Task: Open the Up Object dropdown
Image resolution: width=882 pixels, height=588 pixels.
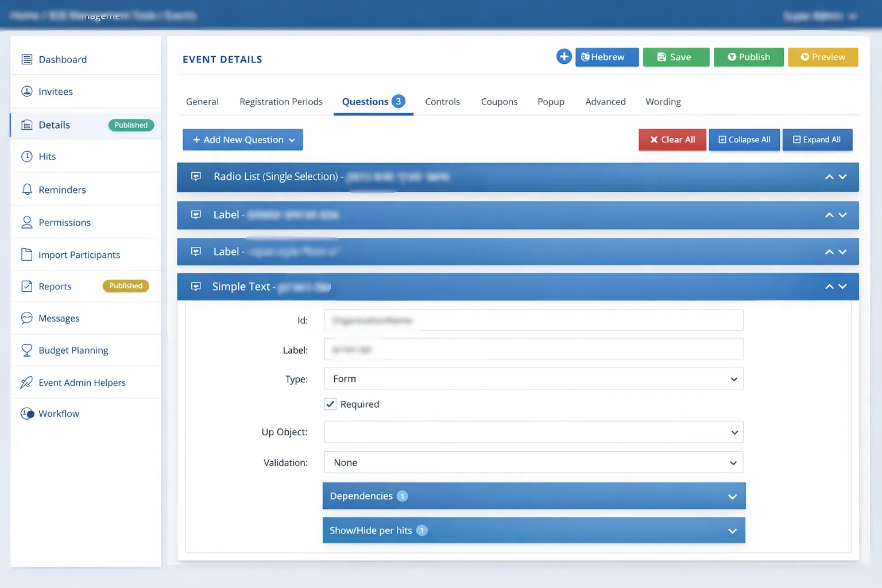Action: [533, 432]
